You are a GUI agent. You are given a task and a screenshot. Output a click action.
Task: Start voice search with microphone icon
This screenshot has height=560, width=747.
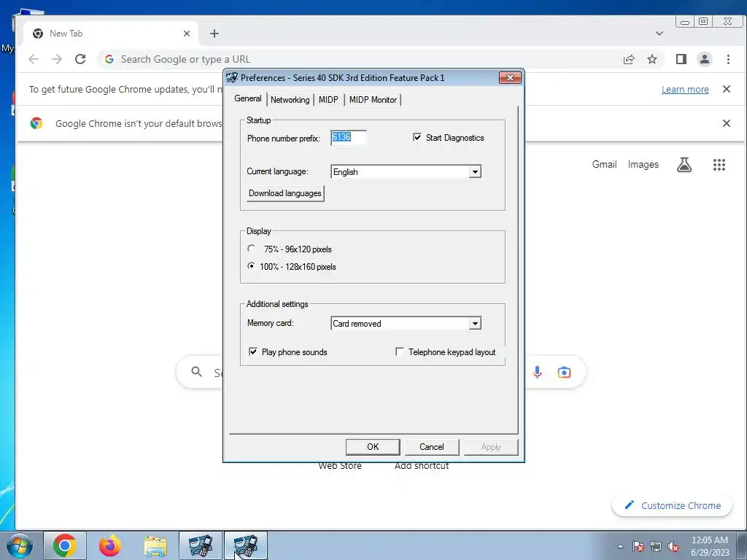point(538,372)
